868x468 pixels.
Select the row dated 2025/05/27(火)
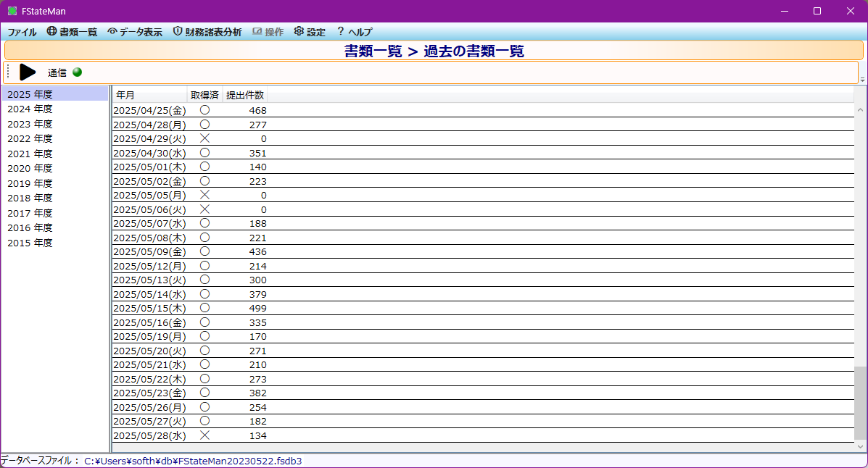click(x=483, y=421)
